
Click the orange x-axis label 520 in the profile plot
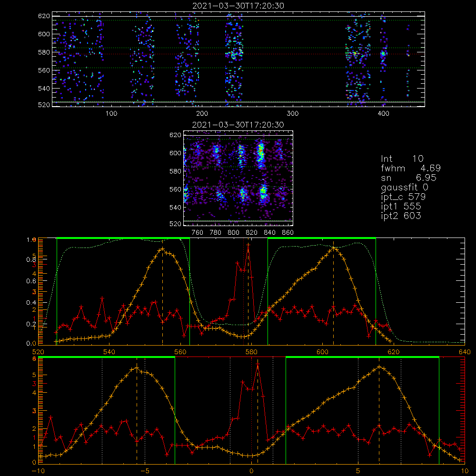coord(38,352)
